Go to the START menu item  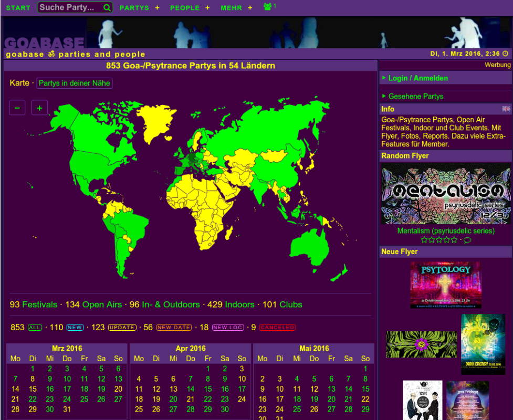coord(18,8)
